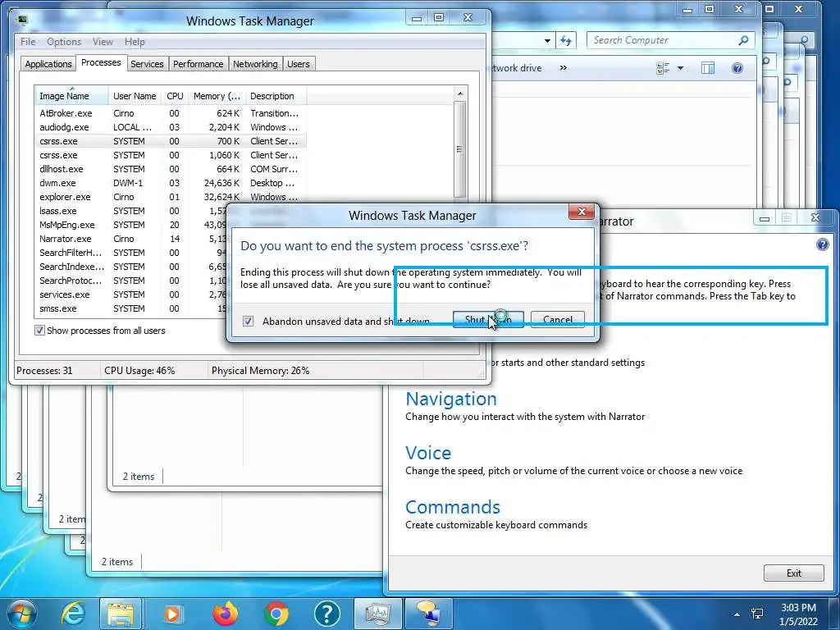Open Narrator Navigation settings
The height and width of the screenshot is (630, 840).
click(x=451, y=399)
